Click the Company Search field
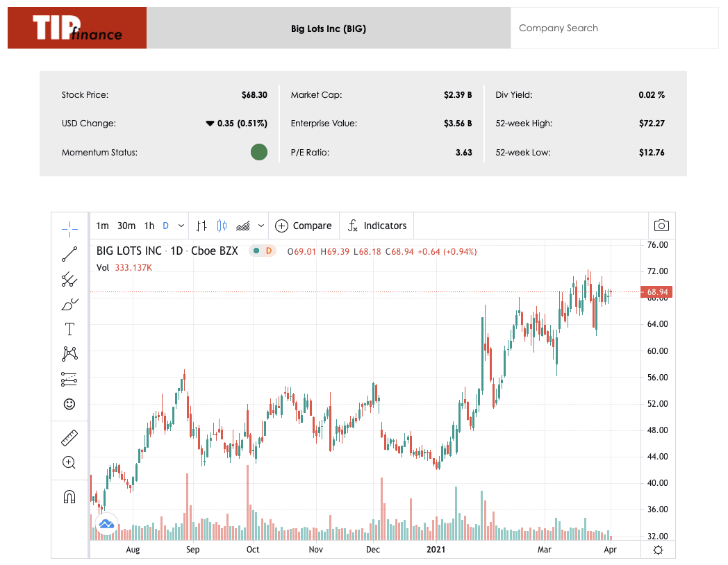Viewport: 728px width, 565px height. [614, 28]
